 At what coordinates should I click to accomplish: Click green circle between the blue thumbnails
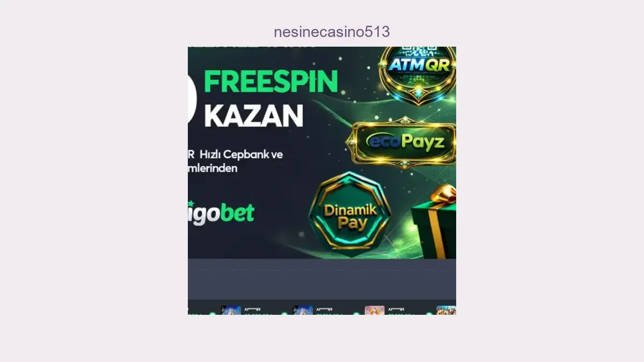(284, 314)
